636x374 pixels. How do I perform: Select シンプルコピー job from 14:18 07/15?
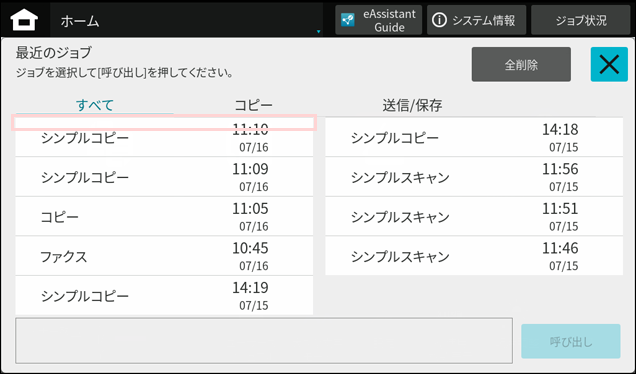pyautogui.click(x=474, y=137)
